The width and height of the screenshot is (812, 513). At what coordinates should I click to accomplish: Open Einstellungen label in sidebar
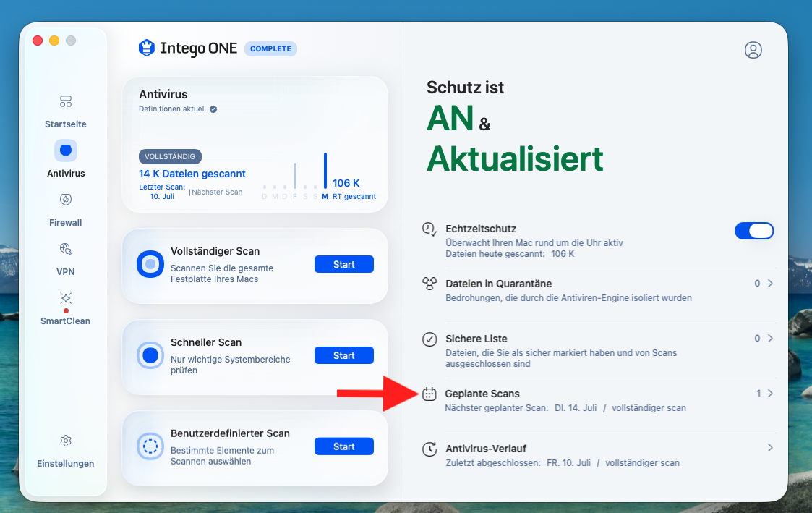pyautogui.click(x=66, y=464)
